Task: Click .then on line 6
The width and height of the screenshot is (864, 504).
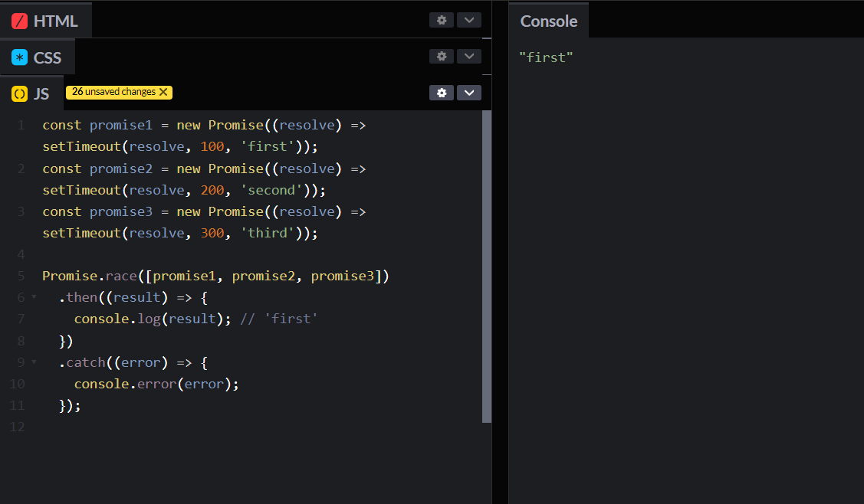Action: click(78, 297)
